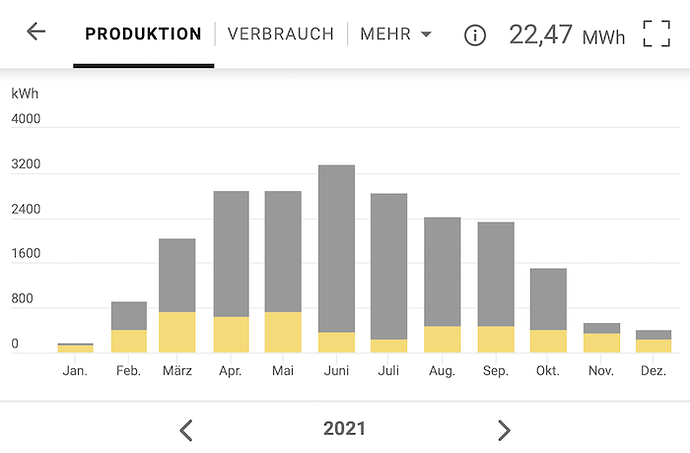Select the März bar in chart

click(177, 296)
